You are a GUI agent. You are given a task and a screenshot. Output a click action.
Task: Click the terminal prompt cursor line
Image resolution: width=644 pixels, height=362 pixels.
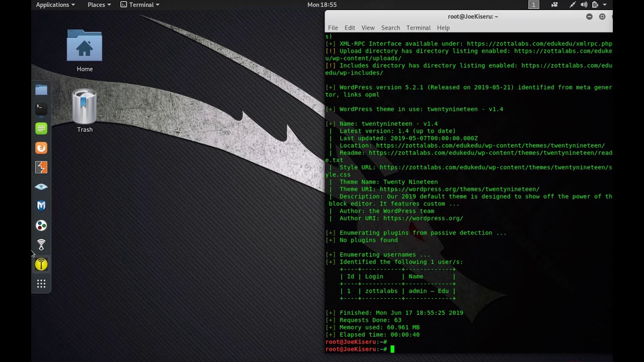[x=360, y=349]
